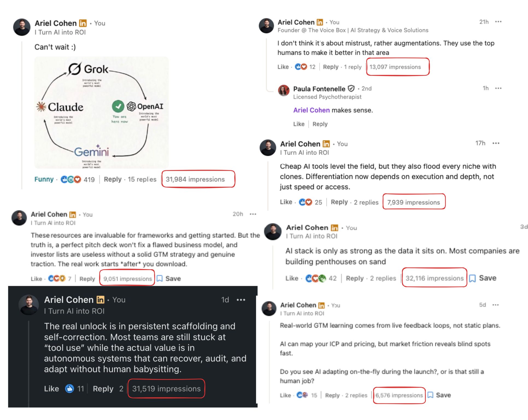This screenshot has height=420, width=528.
Task: Click the blue thumbs-up reaction icon beside 11
Action: [x=69, y=389]
